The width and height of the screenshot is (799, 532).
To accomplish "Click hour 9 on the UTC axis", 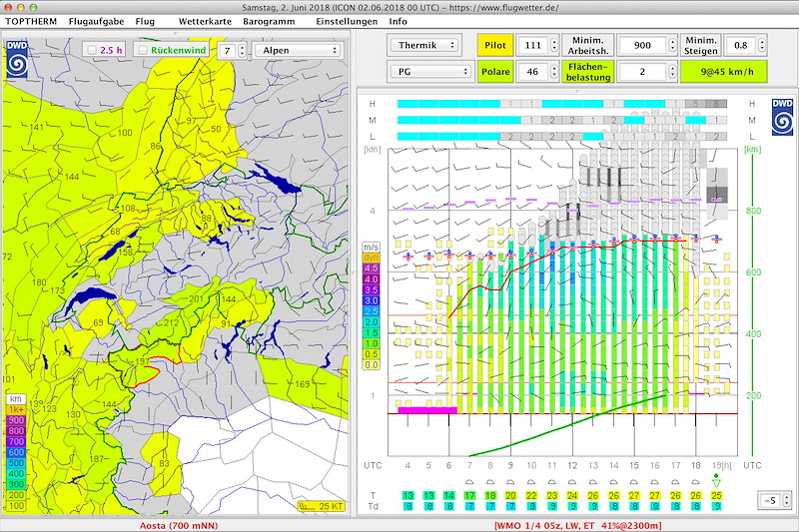I will point(510,465).
